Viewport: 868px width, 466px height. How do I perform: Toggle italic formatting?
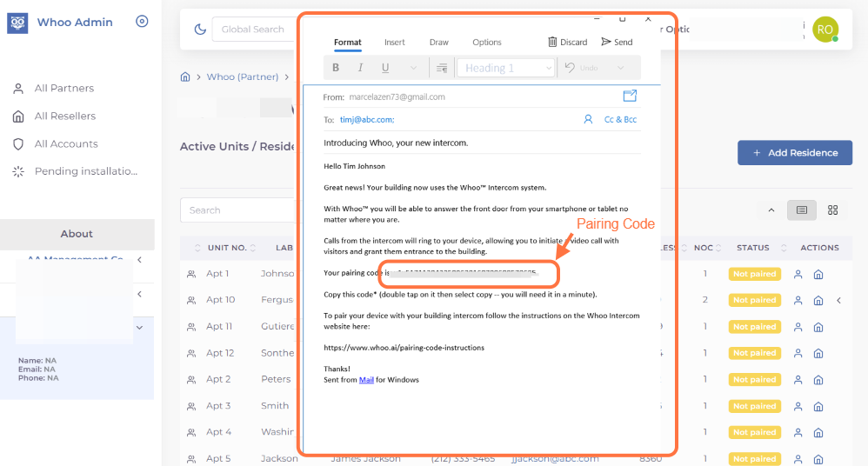coord(360,68)
